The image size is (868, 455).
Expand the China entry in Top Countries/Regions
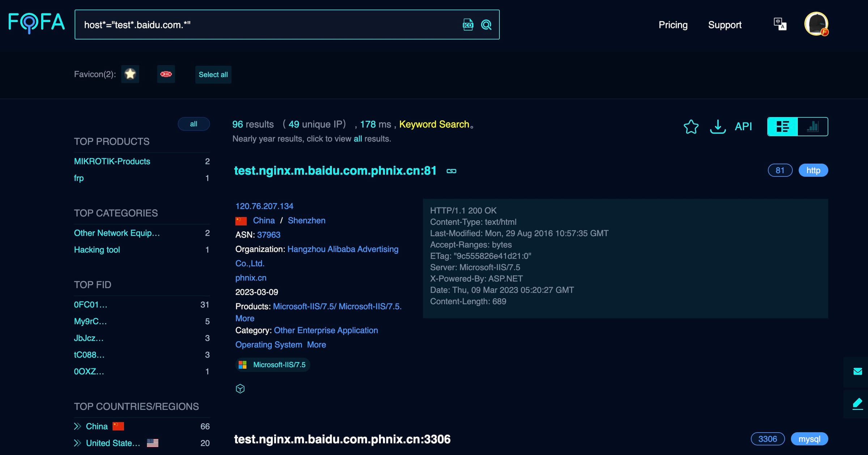77,426
